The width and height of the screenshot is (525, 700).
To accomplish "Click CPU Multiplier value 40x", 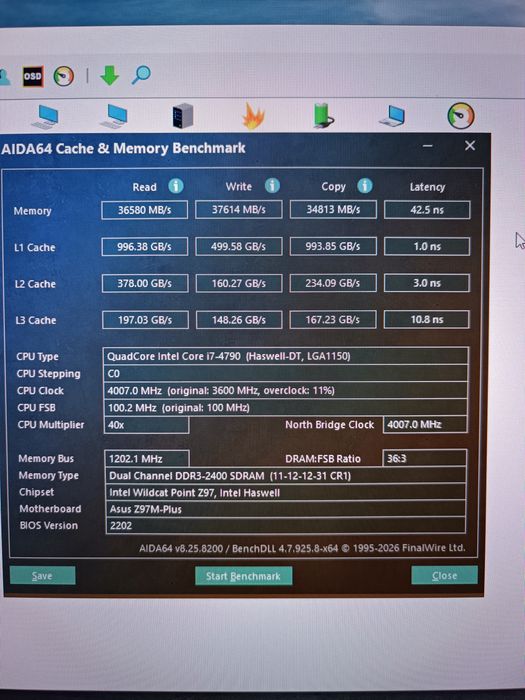I will [x=146, y=425].
